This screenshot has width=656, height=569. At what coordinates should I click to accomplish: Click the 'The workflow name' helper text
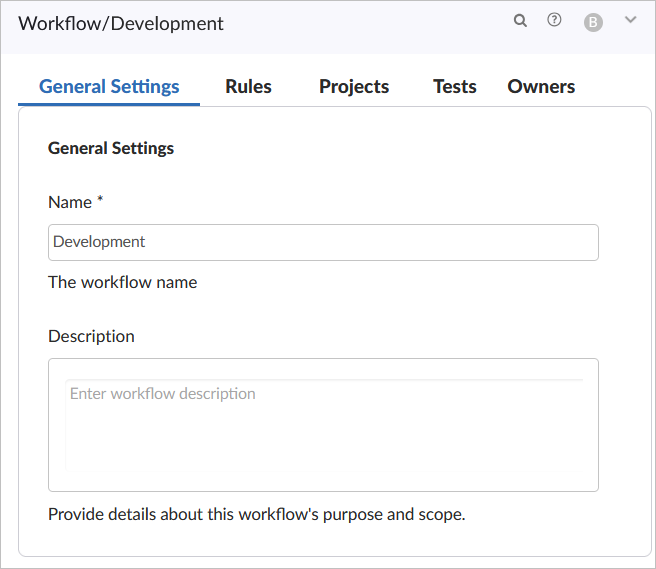point(122,282)
